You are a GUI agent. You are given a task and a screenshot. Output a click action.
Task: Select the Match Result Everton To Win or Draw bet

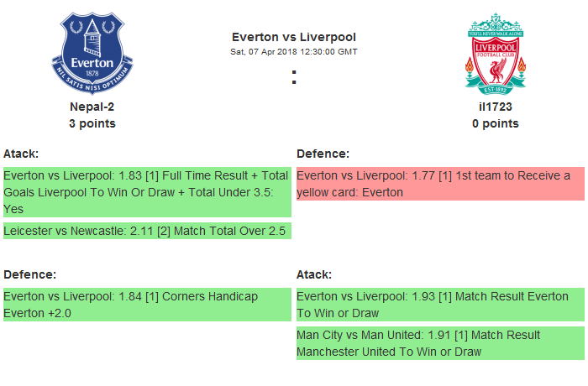[440, 305]
